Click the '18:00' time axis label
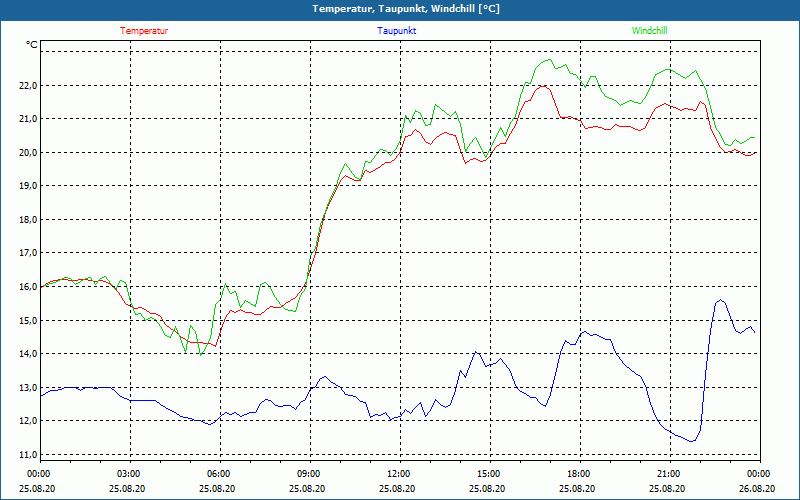This screenshot has width=800, height=500. pyautogui.click(x=578, y=473)
